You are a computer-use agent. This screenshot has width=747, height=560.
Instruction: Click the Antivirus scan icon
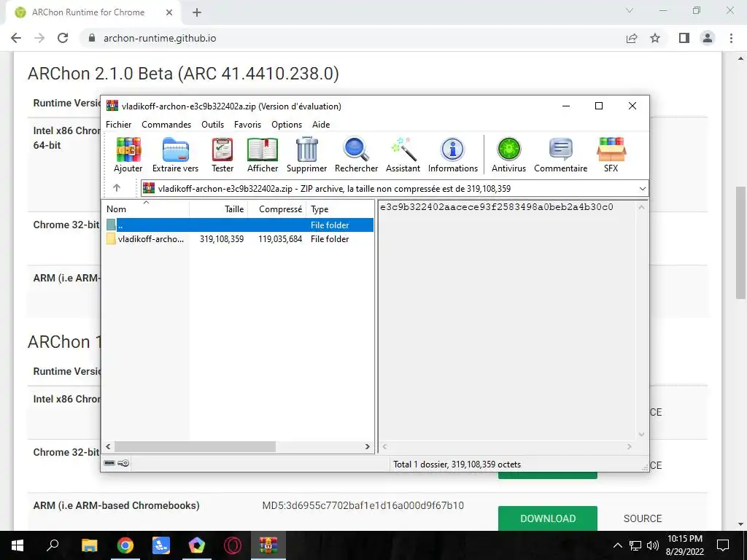pyautogui.click(x=508, y=155)
